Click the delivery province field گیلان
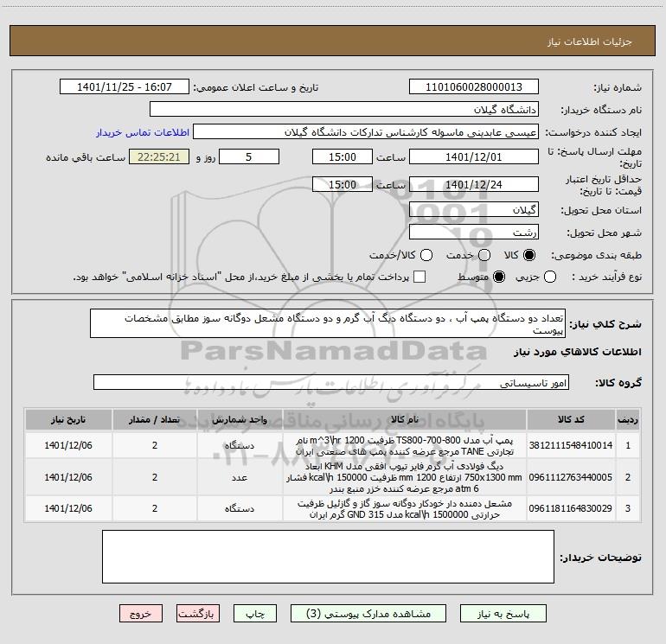666x644 pixels. click(x=474, y=210)
